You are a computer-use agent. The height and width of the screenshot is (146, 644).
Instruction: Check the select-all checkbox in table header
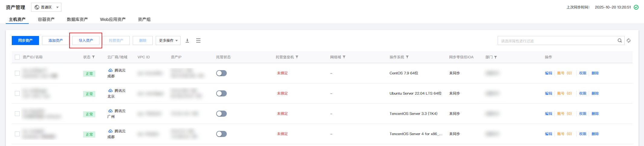tap(17, 57)
